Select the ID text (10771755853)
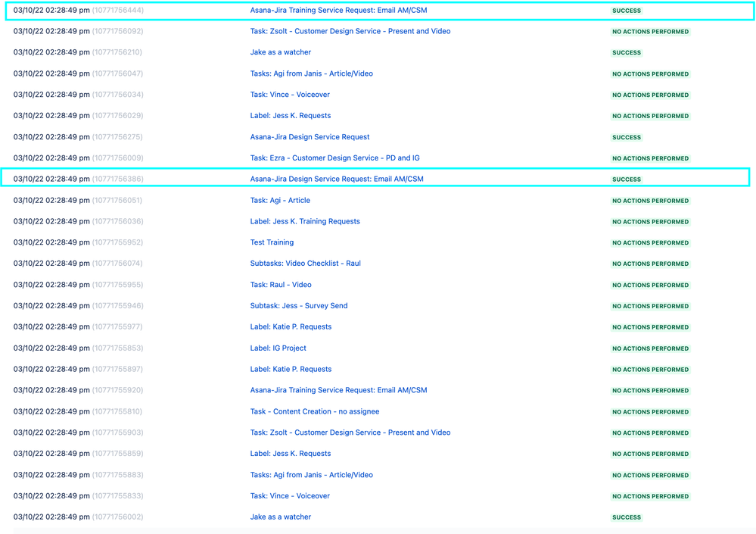This screenshot has height=534, width=756. (x=117, y=348)
